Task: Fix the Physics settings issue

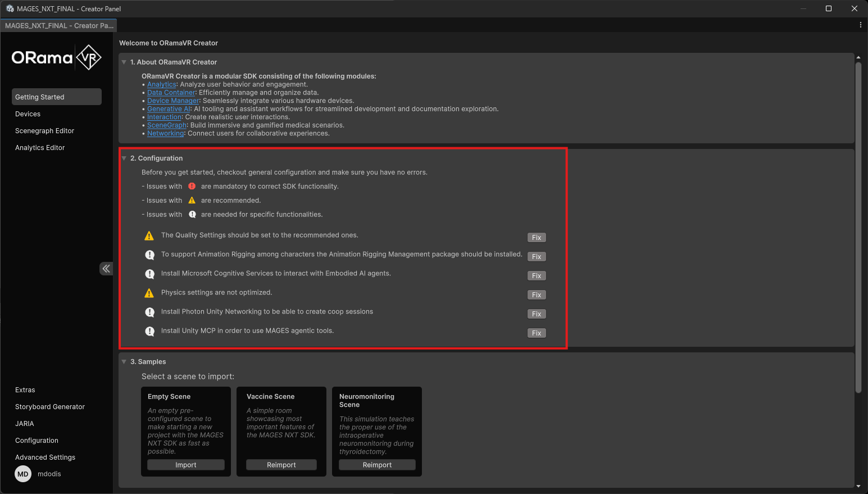Action: point(537,295)
